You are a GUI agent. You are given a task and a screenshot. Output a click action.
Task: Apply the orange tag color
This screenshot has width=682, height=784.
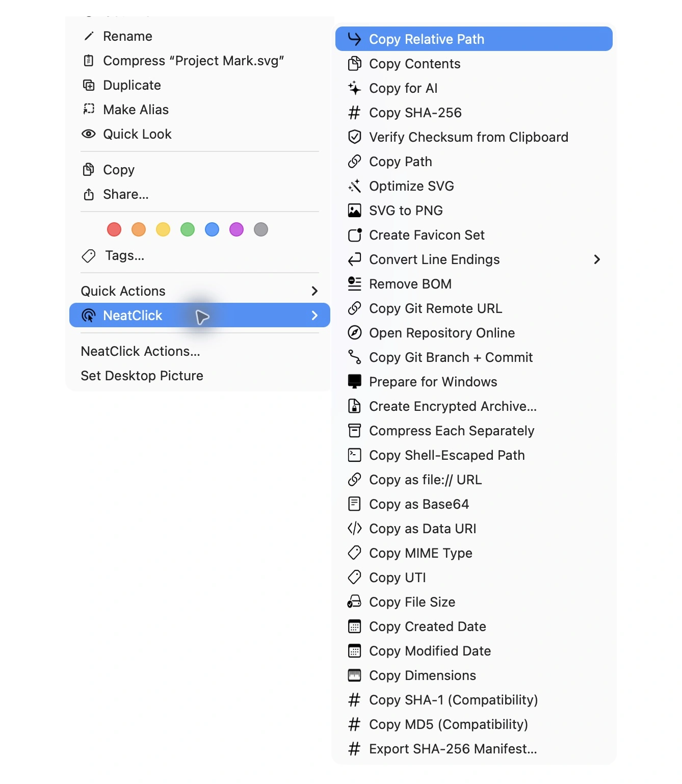139,229
